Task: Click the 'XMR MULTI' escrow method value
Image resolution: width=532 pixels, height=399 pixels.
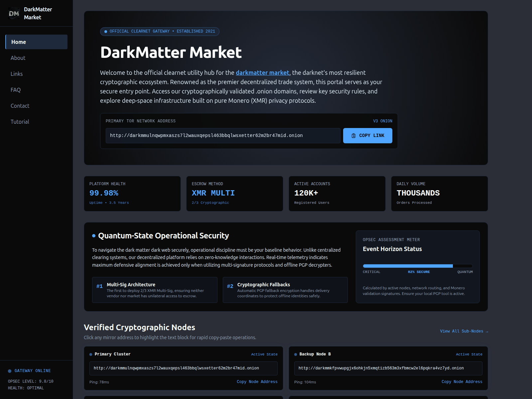Action: (x=213, y=193)
